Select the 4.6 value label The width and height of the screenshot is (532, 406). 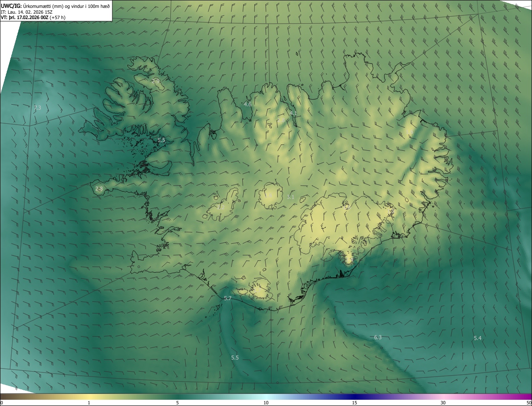coord(248,105)
